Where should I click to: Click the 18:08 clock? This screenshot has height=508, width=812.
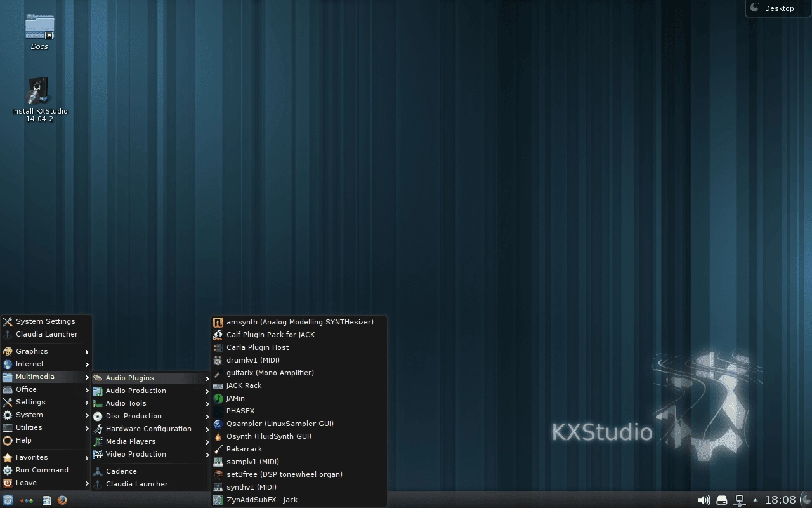pyautogui.click(x=780, y=500)
